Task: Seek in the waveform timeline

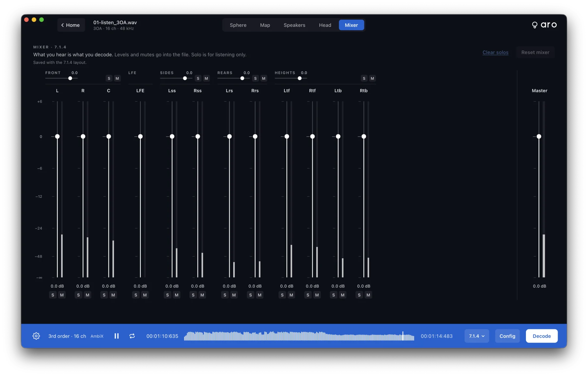Action: [299, 336]
